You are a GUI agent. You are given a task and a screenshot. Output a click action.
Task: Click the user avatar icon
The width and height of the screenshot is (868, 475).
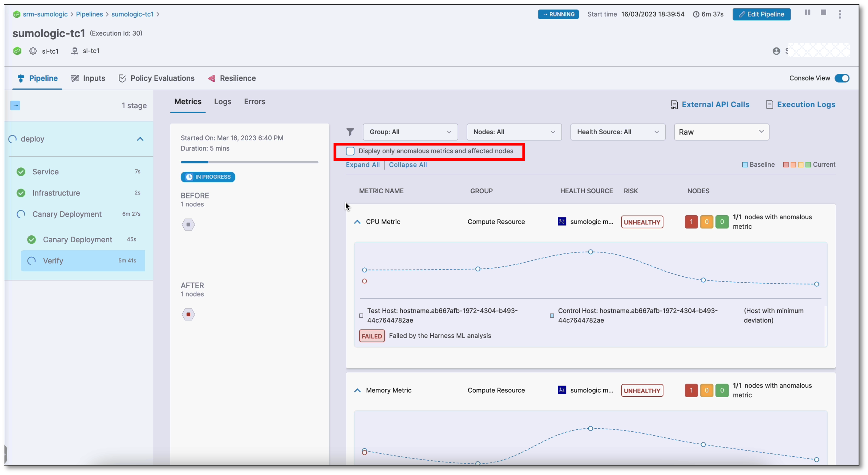(x=776, y=51)
